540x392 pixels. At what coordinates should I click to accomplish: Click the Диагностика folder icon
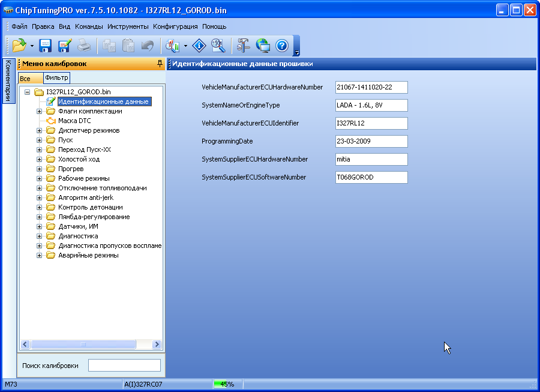(50, 236)
